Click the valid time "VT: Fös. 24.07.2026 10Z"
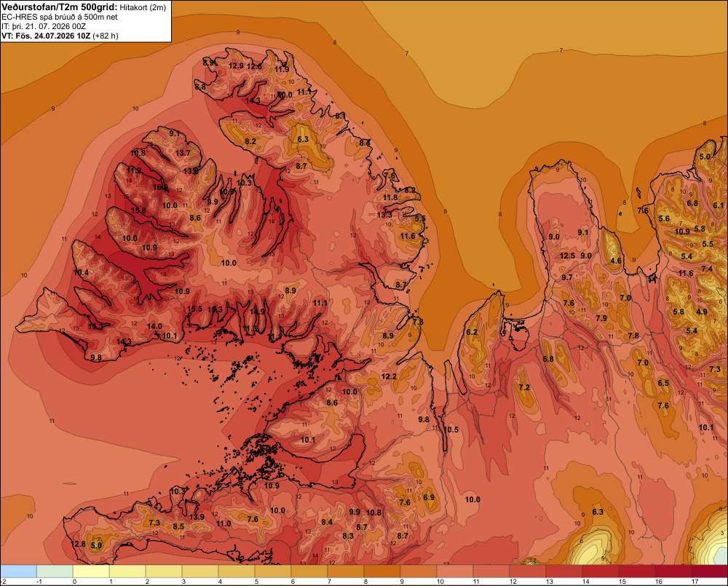This screenshot has height=586, width=728. 46,36
